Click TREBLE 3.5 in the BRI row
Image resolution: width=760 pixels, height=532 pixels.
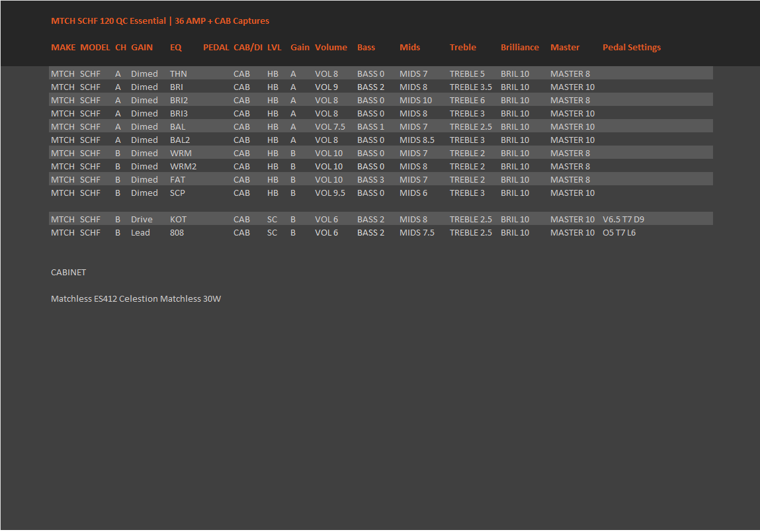[x=471, y=87]
